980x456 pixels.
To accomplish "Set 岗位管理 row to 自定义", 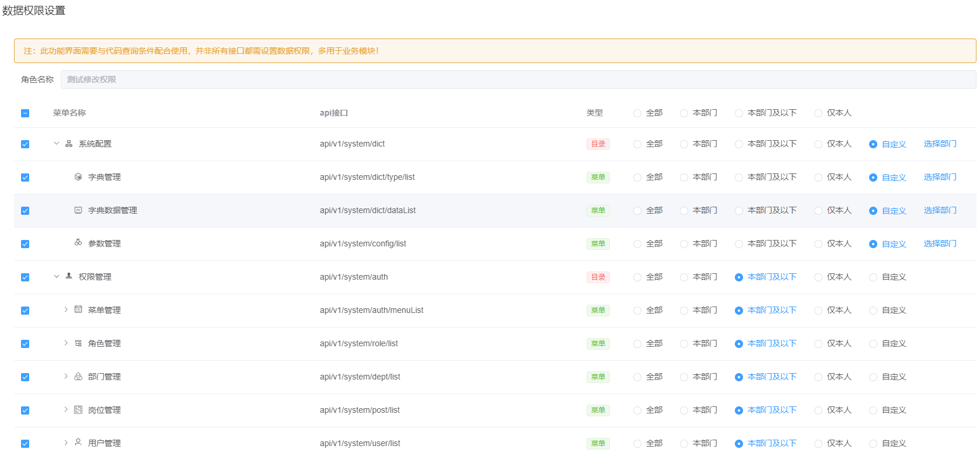I will coord(873,410).
